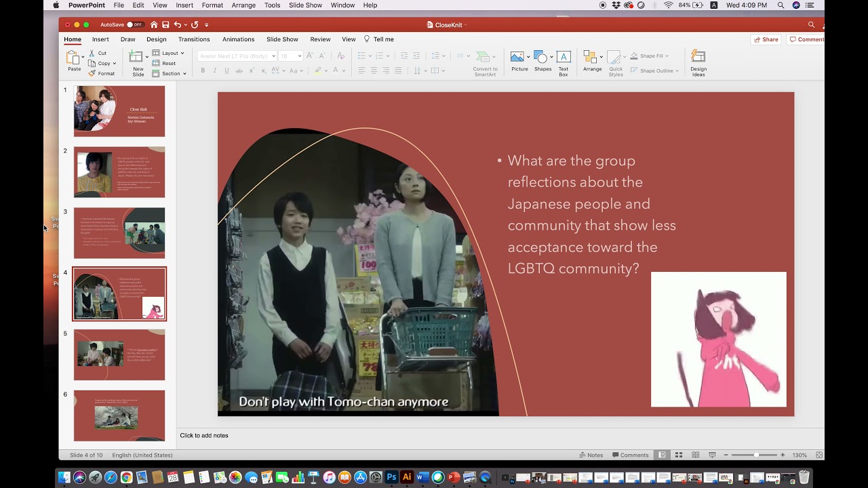Open Design Ideas pane

click(x=698, y=63)
